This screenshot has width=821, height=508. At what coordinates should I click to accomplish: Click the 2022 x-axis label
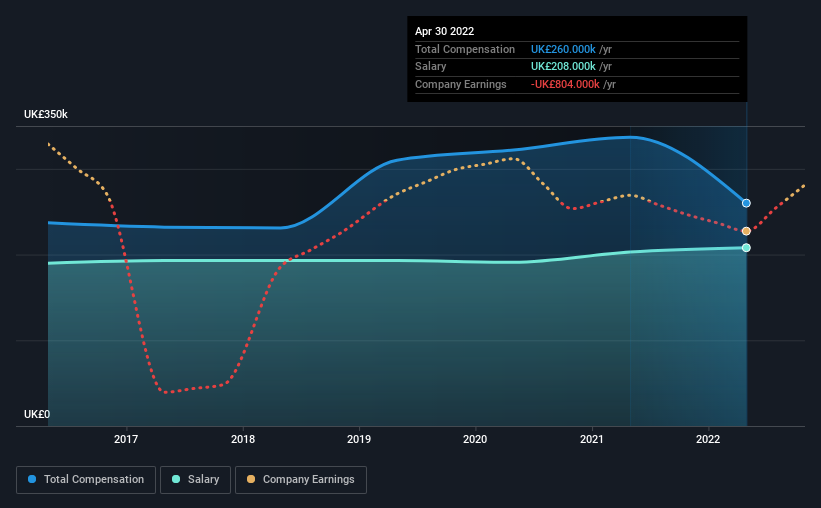point(708,439)
